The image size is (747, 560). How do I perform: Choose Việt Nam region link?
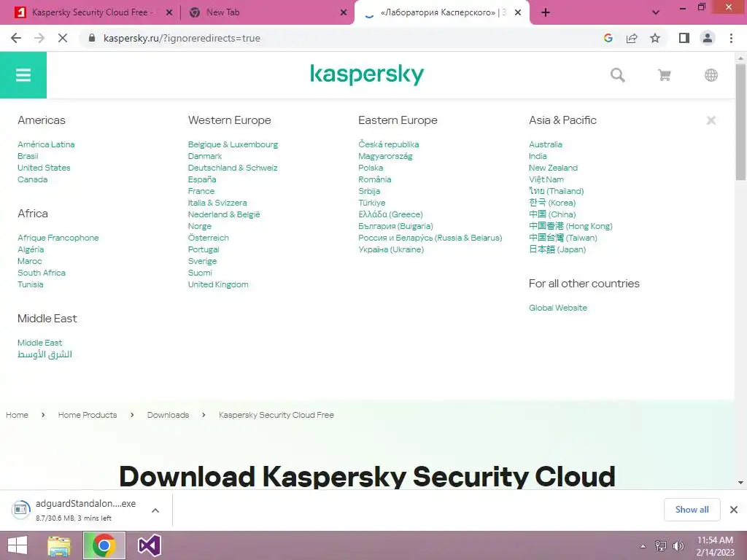(x=546, y=179)
